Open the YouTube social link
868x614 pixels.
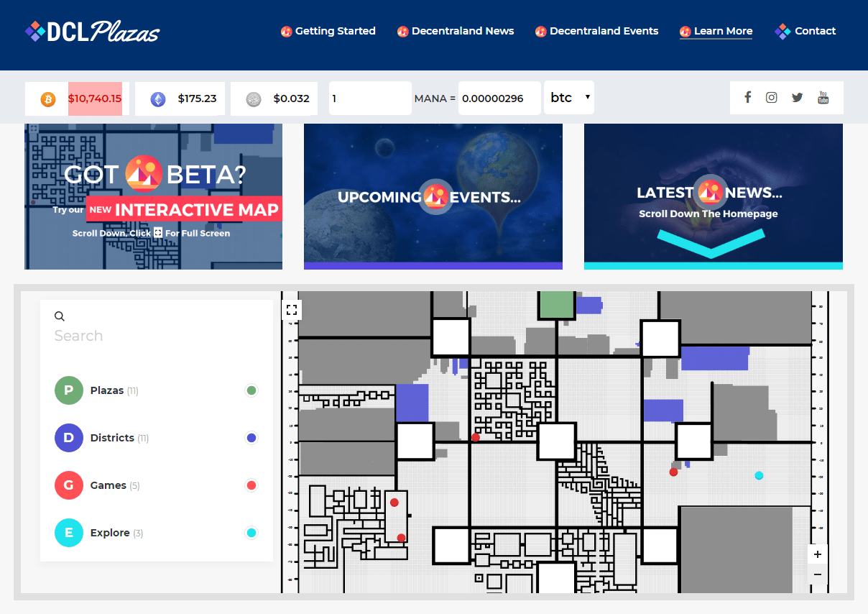[823, 98]
